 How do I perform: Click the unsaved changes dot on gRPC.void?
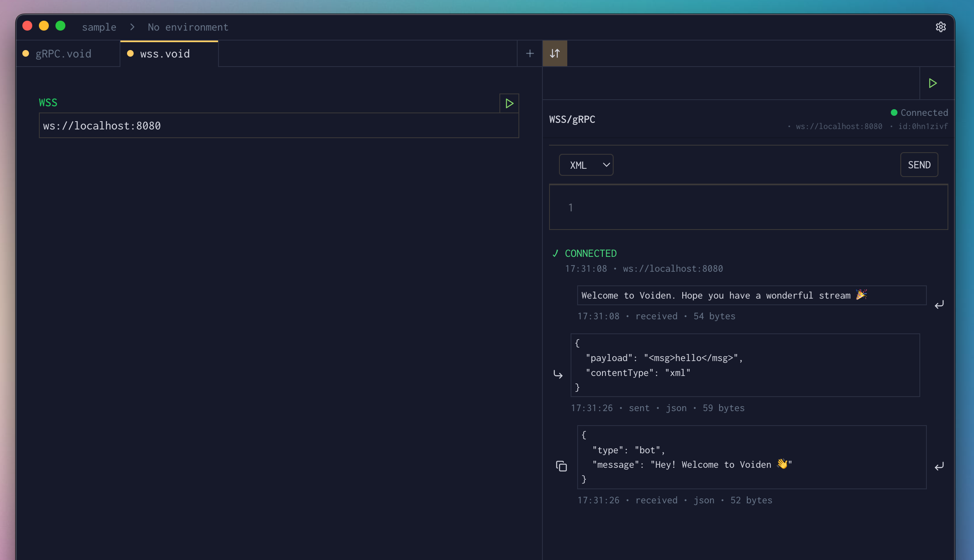pyautogui.click(x=25, y=53)
